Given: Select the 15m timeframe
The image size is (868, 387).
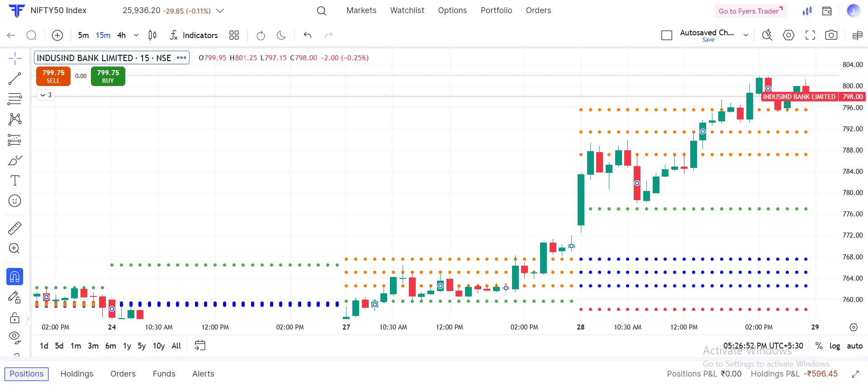Looking at the screenshot, I should [x=103, y=35].
